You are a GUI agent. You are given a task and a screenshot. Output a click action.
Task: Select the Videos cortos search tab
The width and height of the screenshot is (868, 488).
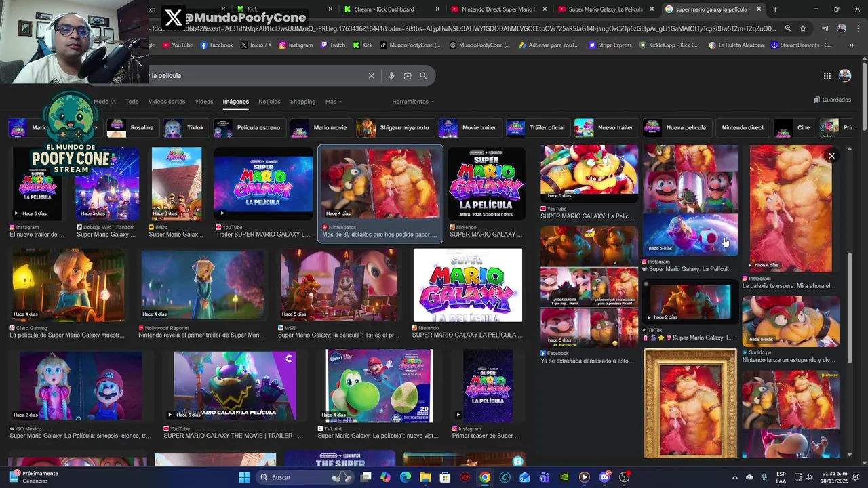(167, 102)
